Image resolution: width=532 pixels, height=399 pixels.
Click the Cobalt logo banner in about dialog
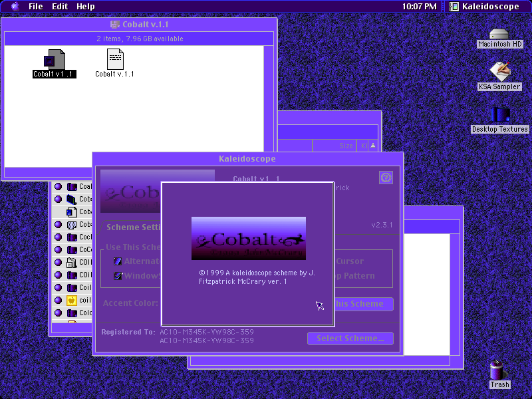coord(248,239)
